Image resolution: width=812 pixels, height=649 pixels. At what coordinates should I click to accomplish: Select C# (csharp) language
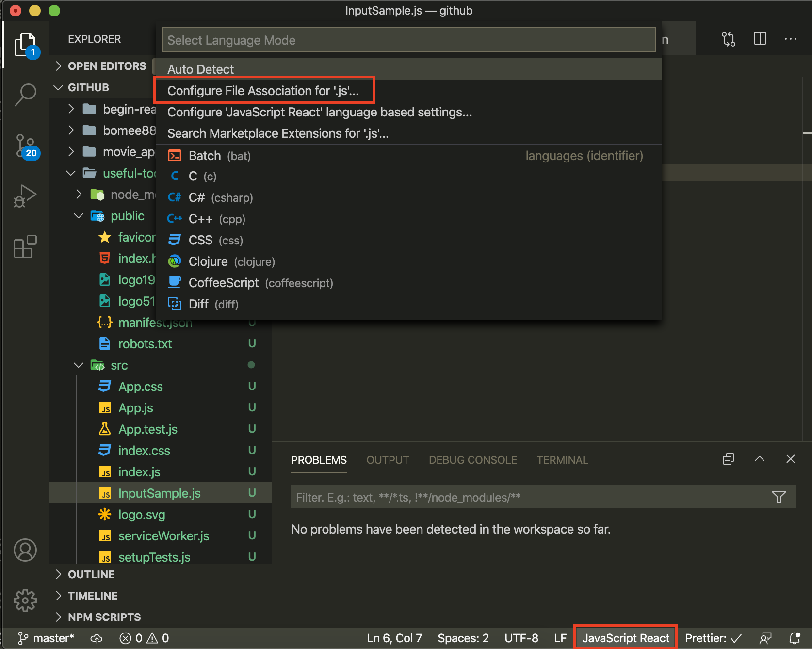click(x=408, y=197)
